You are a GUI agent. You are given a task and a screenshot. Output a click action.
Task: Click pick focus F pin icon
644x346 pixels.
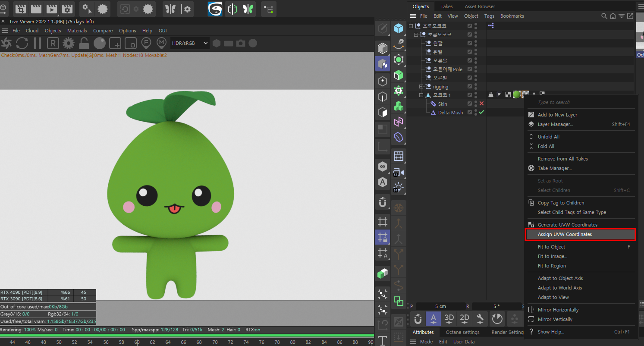point(146,43)
